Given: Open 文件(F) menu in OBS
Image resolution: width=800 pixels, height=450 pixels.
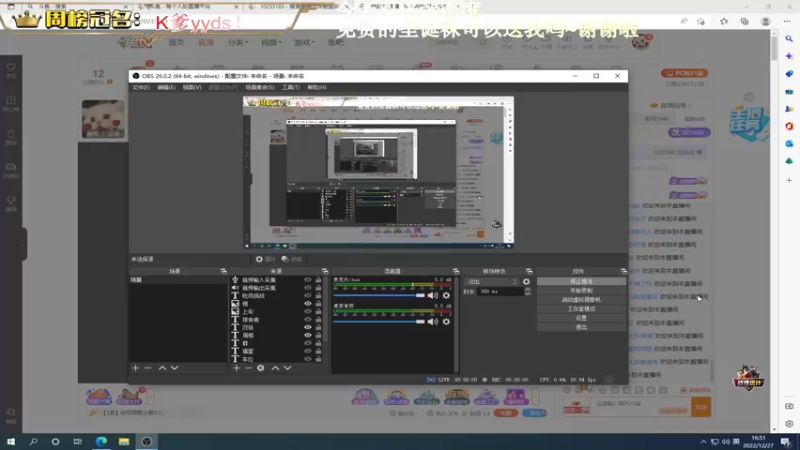Looking at the screenshot, I should pyautogui.click(x=141, y=88).
